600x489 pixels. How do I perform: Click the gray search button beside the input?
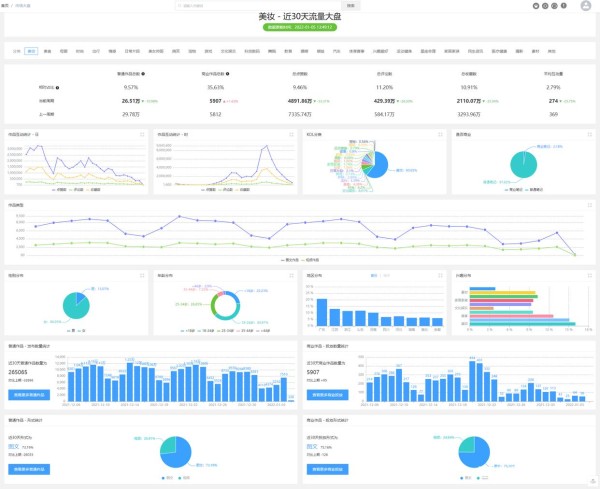[x=351, y=6]
